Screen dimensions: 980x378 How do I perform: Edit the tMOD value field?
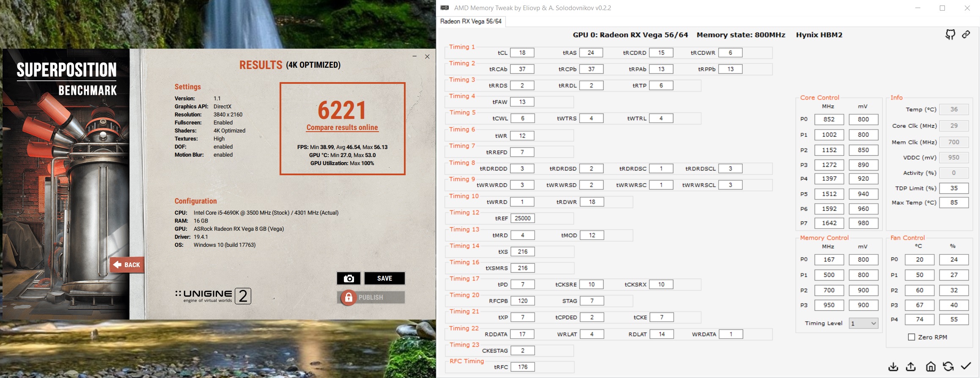[592, 235]
